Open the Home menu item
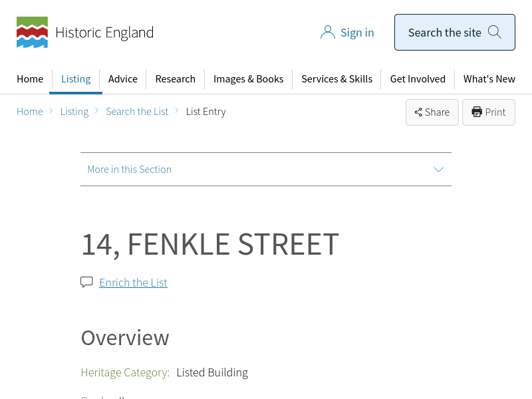Screen dimensions: 532x399 30,79
